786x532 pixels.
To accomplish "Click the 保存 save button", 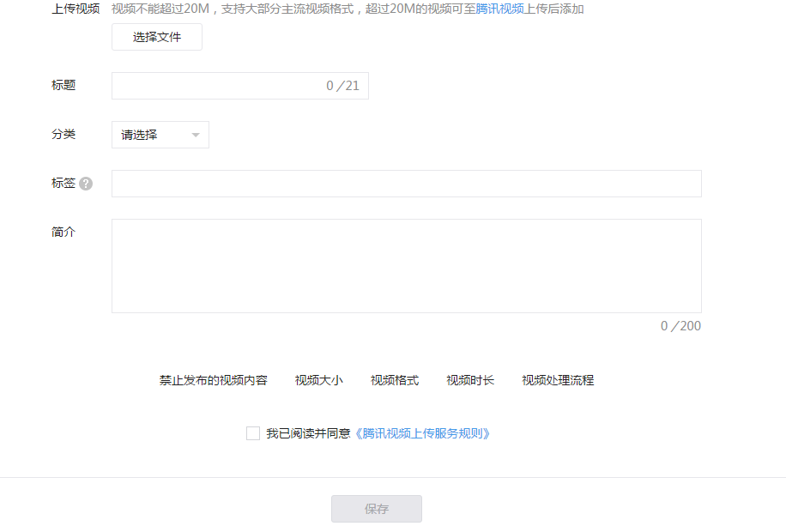I will pyautogui.click(x=376, y=508).
